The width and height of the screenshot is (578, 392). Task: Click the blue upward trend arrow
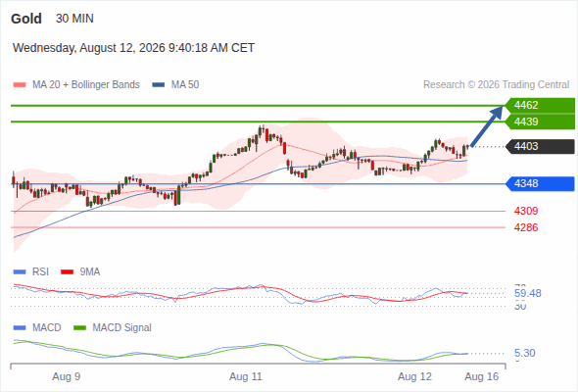click(x=487, y=126)
